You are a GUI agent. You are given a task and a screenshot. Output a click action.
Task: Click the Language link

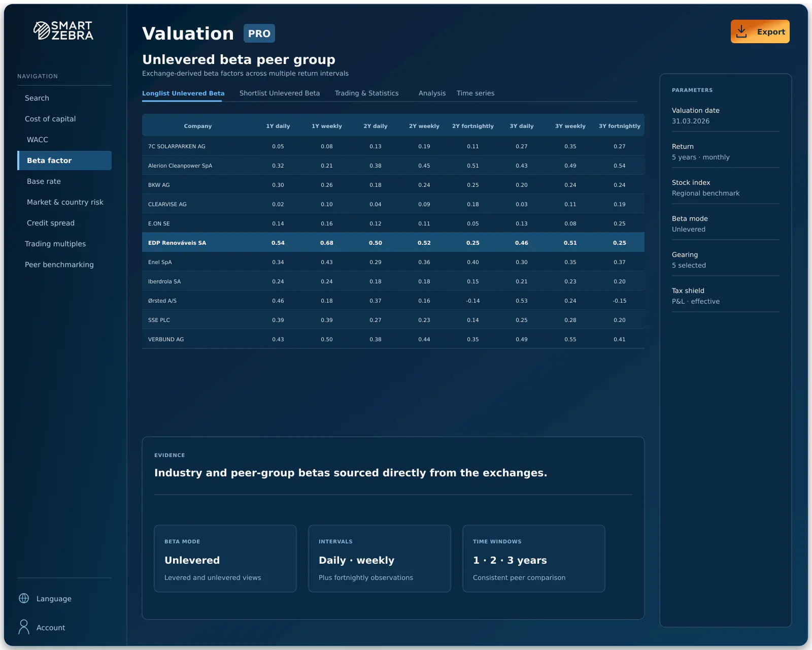[x=54, y=599]
